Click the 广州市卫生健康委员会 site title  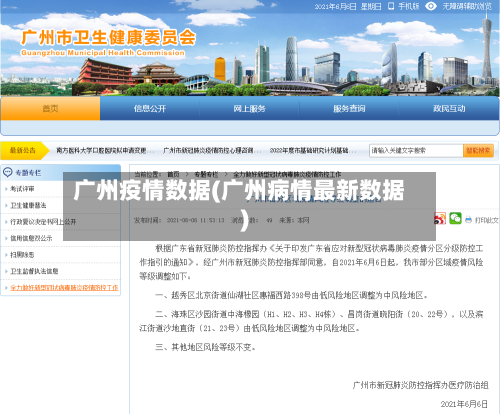pos(108,37)
